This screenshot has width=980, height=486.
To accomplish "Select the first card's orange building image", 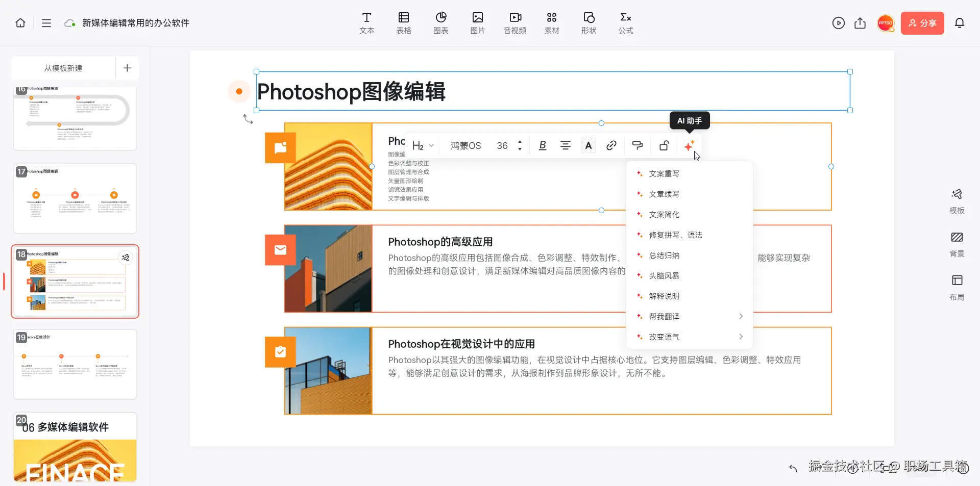I will (328, 167).
